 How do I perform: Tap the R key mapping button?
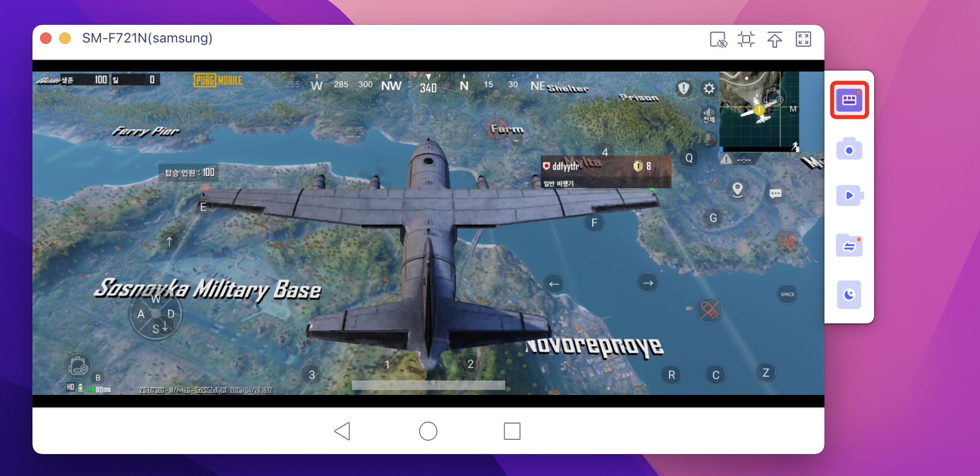(x=672, y=375)
